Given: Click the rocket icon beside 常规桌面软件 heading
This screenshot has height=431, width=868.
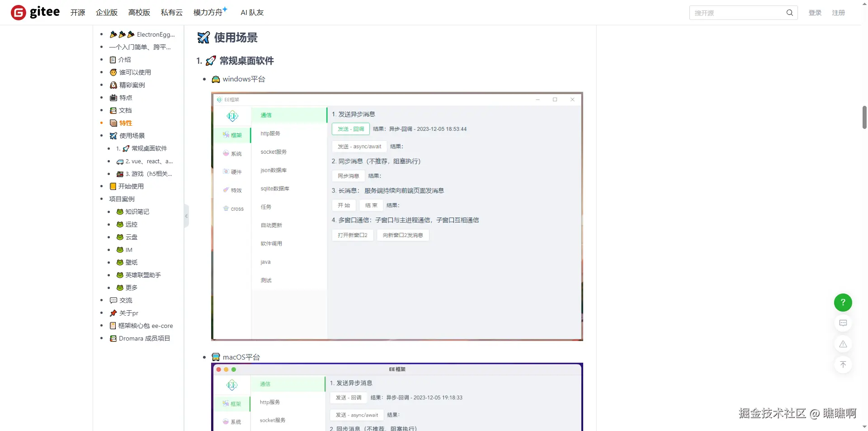Looking at the screenshot, I should 210,60.
